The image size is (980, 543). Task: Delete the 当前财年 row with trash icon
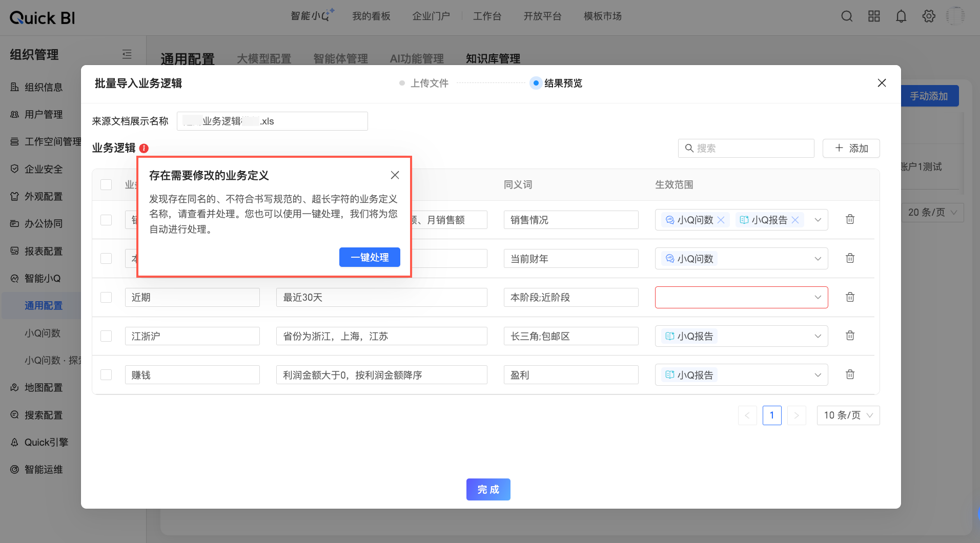coord(850,258)
